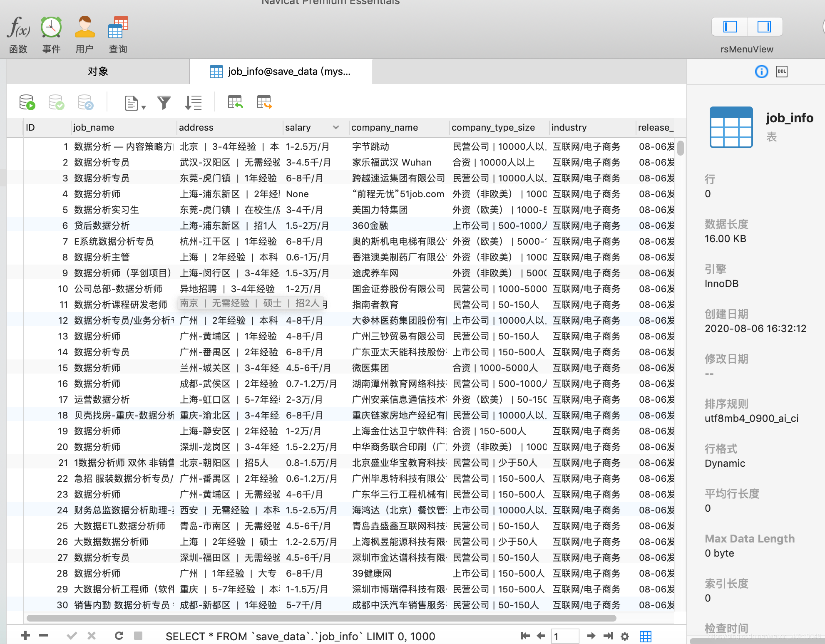Show the info panel icon
This screenshot has width=825, height=644.
click(761, 72)
